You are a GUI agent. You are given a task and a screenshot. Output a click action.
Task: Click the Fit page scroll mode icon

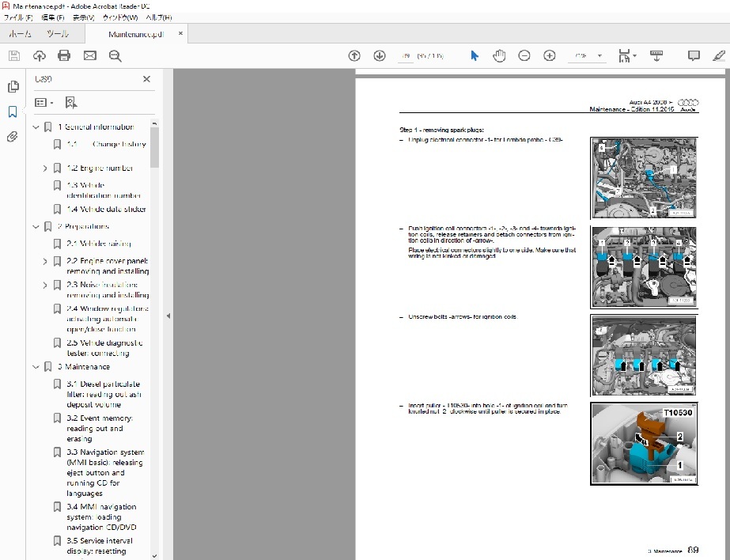pos(626,56)
